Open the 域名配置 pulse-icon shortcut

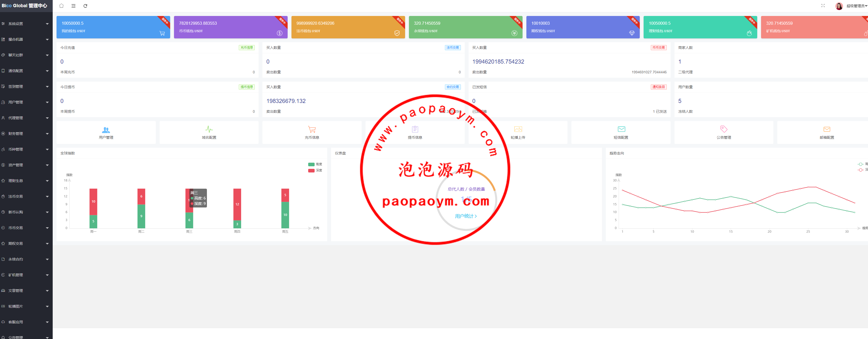209,132
